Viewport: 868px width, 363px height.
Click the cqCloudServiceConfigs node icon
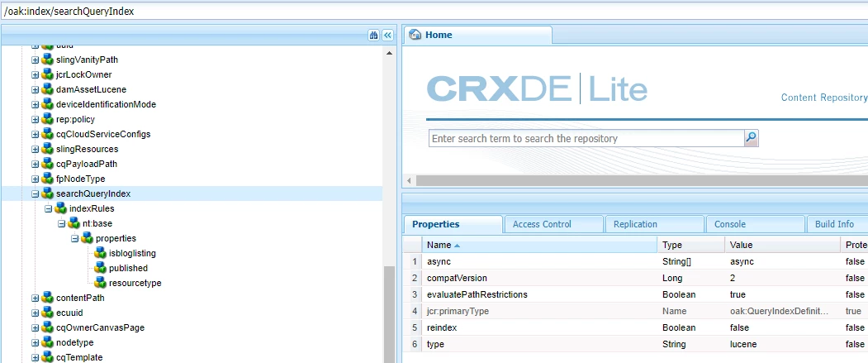47,134
